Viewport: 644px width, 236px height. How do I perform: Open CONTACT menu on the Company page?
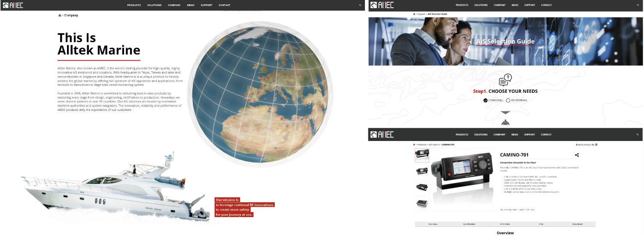225,5
